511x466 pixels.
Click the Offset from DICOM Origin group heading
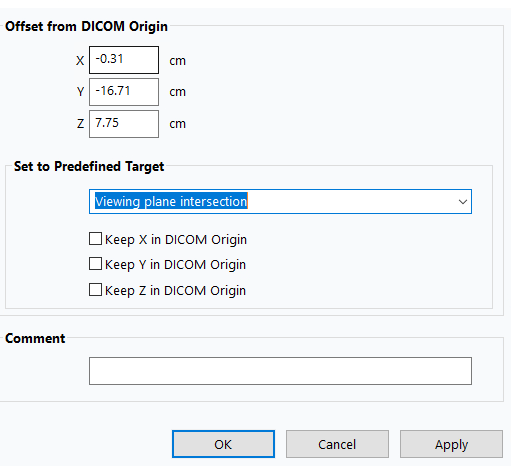(x=86, y=26)
